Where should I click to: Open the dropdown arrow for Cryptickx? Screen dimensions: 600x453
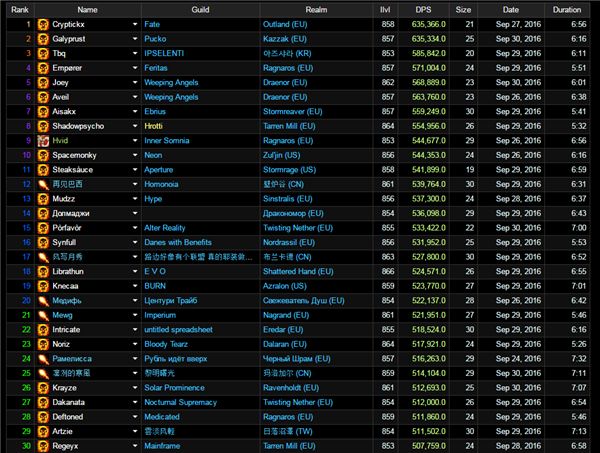[x=135, y=24]
